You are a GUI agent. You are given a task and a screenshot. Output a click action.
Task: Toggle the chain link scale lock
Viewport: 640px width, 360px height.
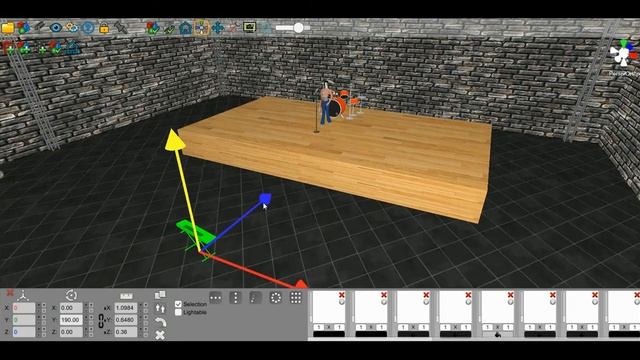click(101, 320)
